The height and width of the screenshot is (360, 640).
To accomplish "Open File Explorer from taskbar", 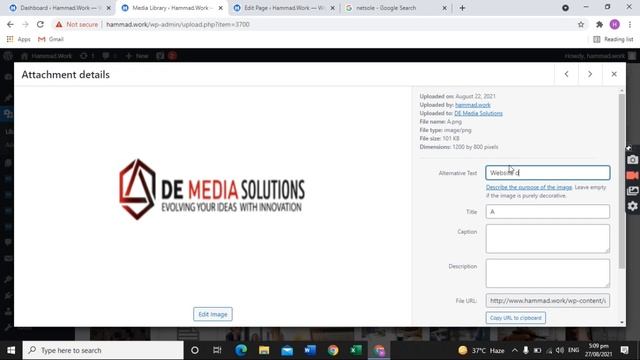I will click(264, 350).
